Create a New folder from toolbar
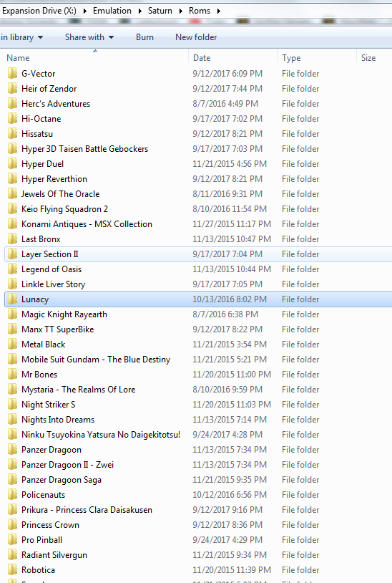392x583 pixels. tap(196, 37)
